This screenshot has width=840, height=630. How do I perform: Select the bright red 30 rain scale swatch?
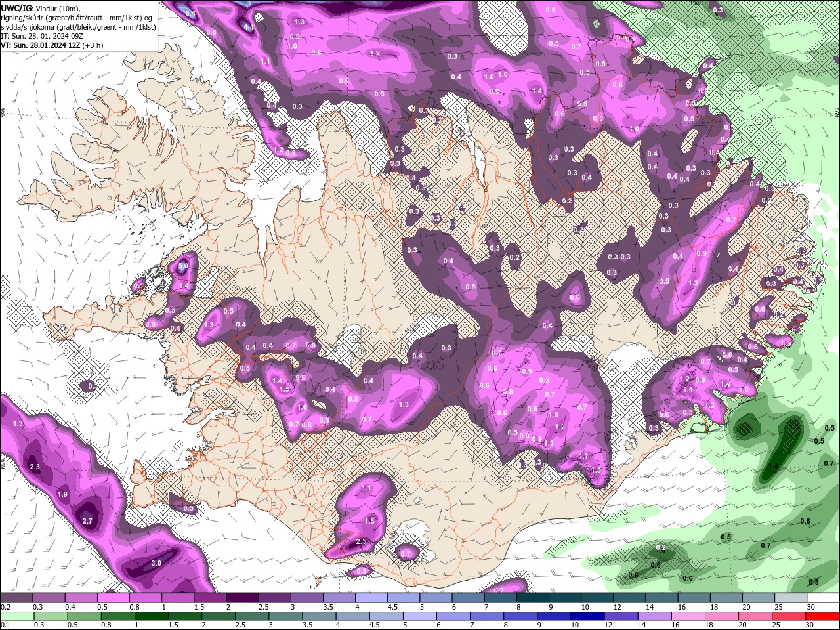click(x=823, y=616)
